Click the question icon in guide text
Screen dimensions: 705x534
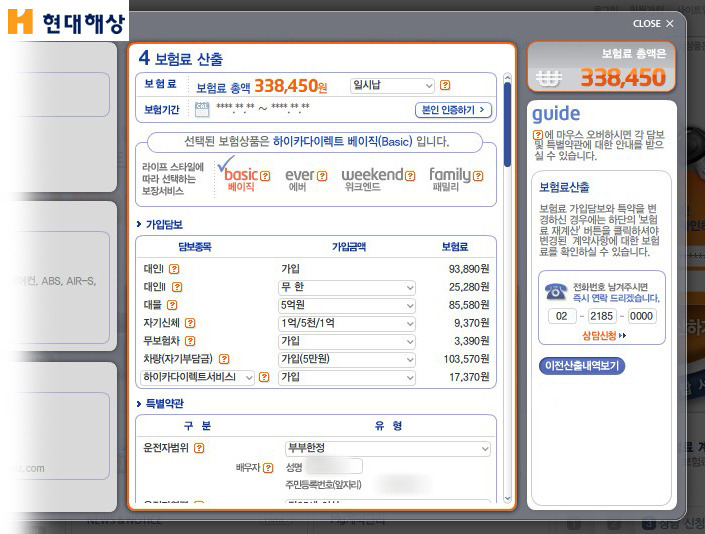[x=538, y=134]
